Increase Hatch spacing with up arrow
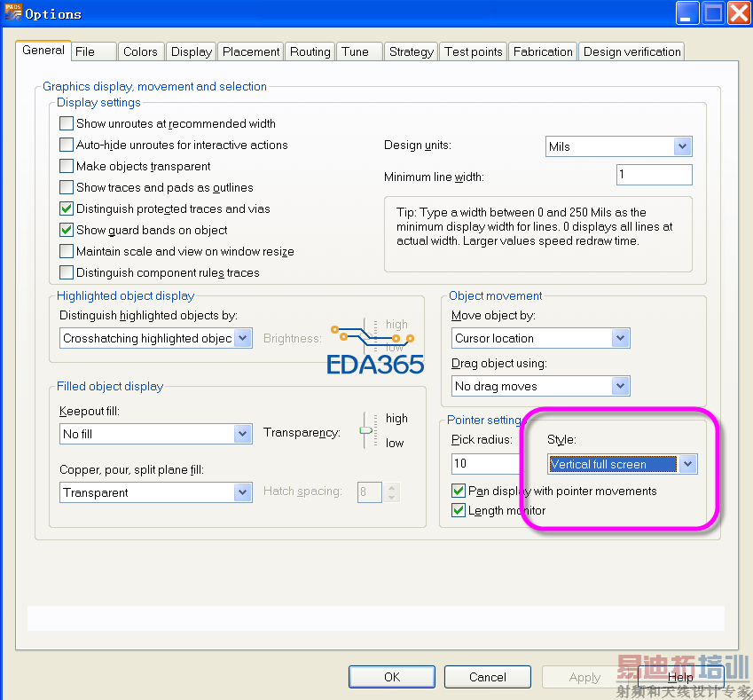 click(392, 487)
